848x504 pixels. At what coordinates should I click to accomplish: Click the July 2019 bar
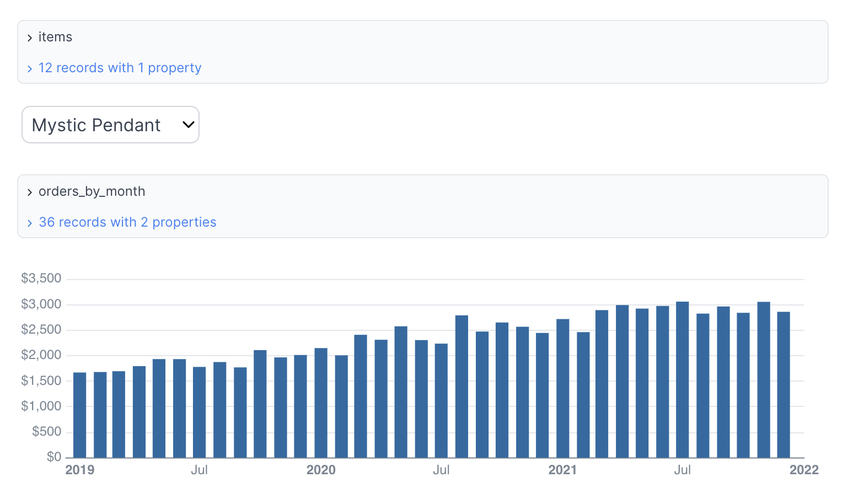[x=200, y=412]
